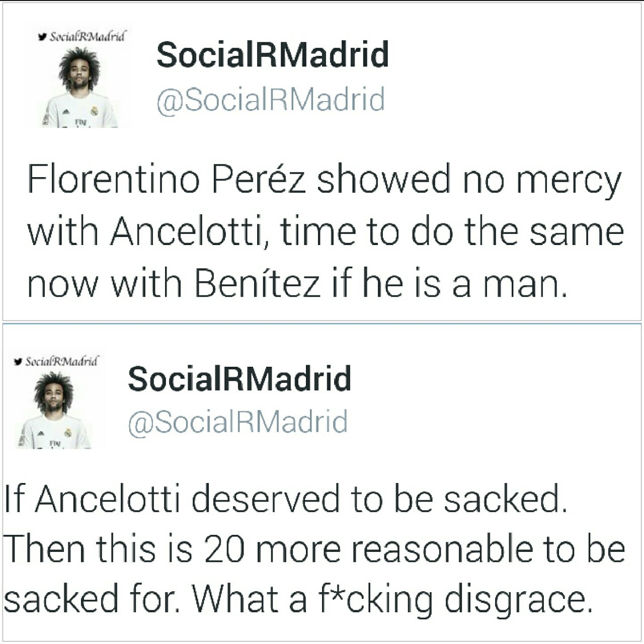The height and width of the screenshot is (644, 644).
Task: Click the SocialRMadrid watermark text above the bottom avatar
Action: [62, 361]
